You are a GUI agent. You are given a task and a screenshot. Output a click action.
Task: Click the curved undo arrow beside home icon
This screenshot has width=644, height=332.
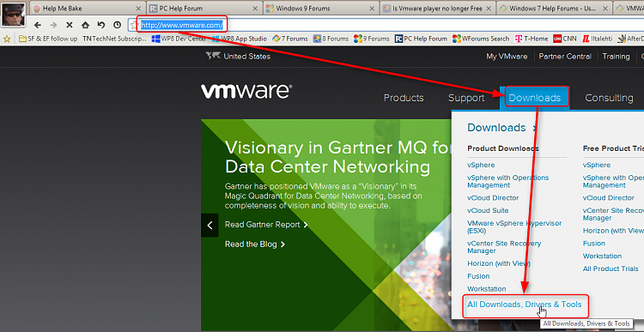click(x=101, y=25)
